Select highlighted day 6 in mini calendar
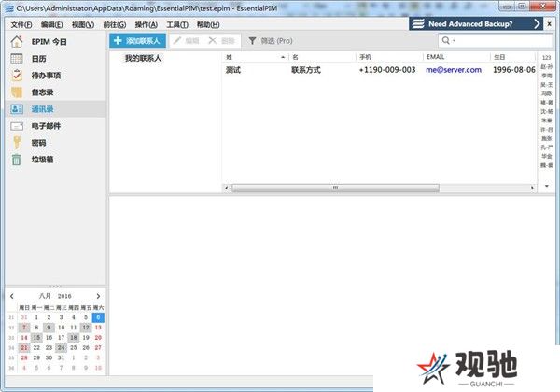The width and height of the screenshot is (560, 392). (x=98, y=317)
